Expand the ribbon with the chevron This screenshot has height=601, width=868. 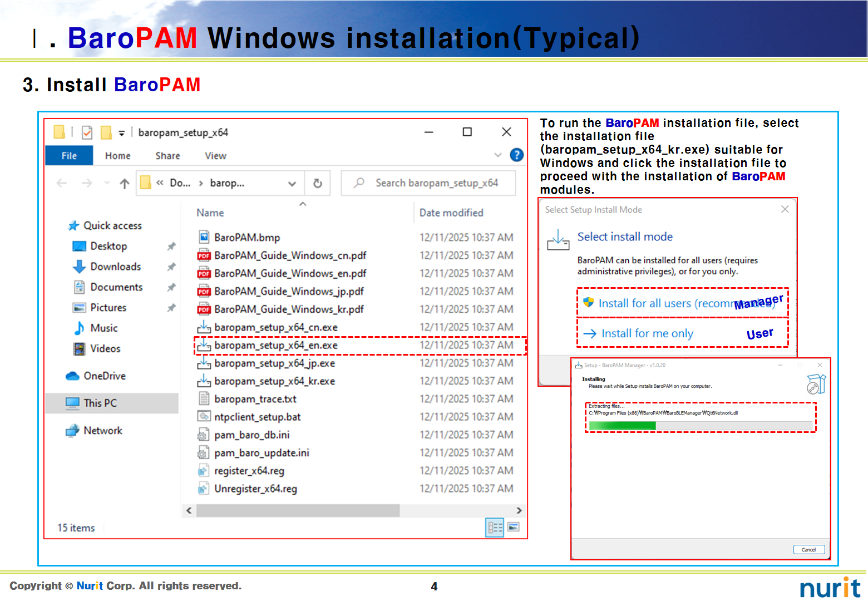pyautogui.click(x=498, y=155)
